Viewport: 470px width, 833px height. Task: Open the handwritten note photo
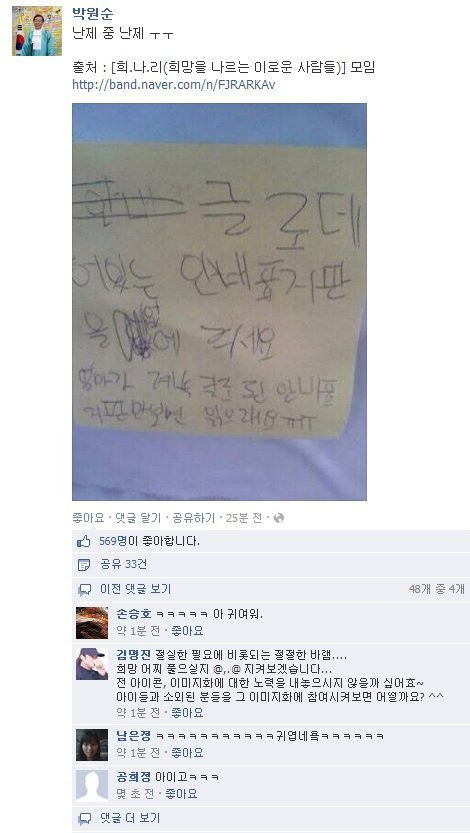pos(219,302)
